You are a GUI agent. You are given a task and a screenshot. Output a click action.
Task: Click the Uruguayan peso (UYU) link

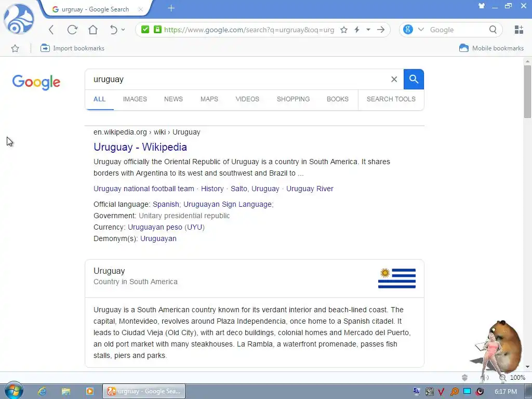166,227
